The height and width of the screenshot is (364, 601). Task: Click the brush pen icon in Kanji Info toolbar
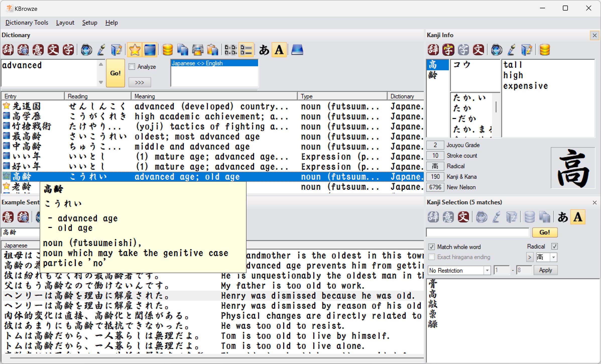coord(511,50)
